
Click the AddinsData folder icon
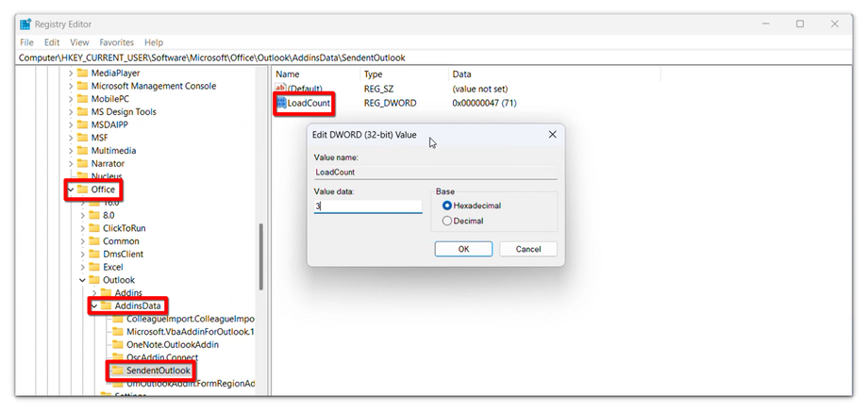[x=106, y=305]
